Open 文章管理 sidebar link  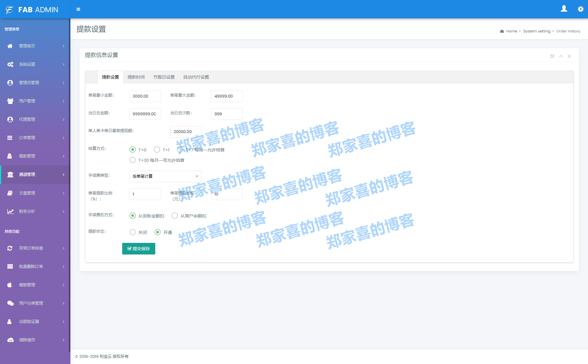35,193
